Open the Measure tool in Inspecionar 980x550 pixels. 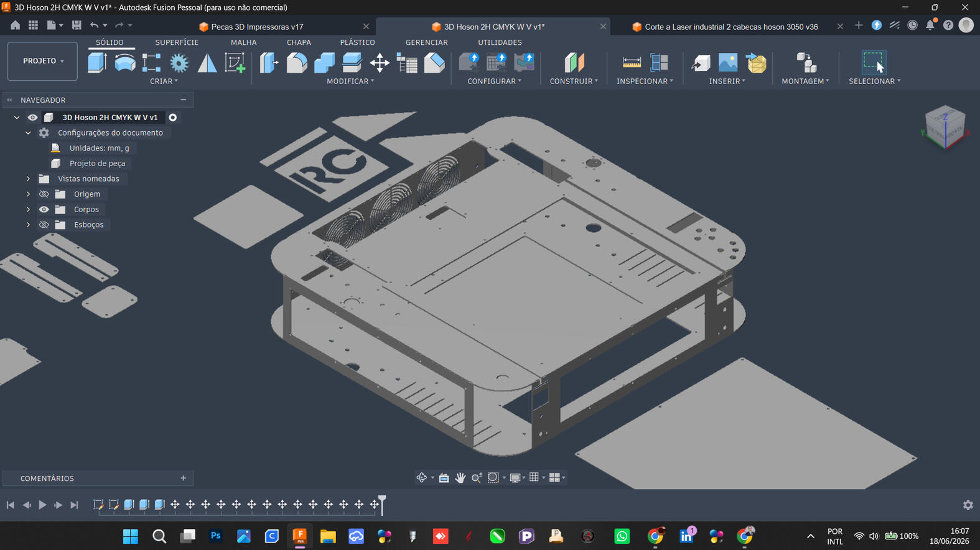coord(632,63)
